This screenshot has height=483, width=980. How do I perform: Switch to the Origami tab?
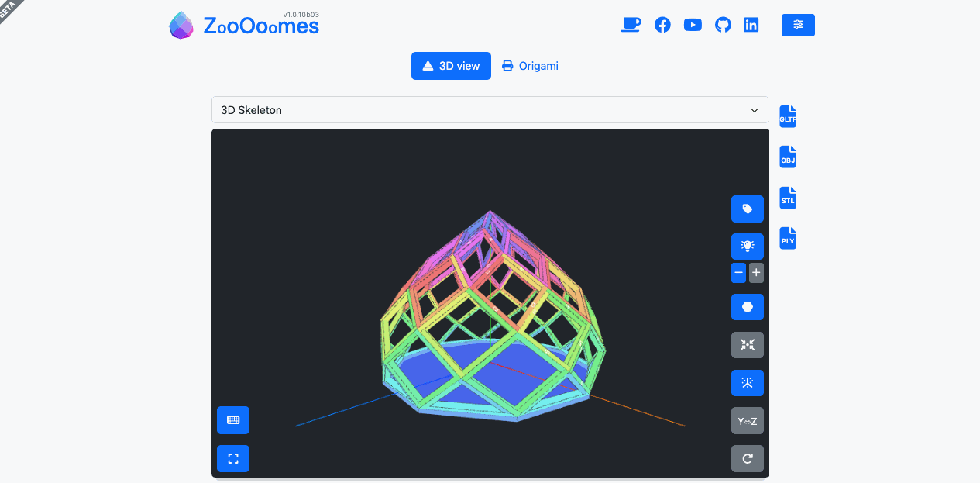[x=530, y=66]
